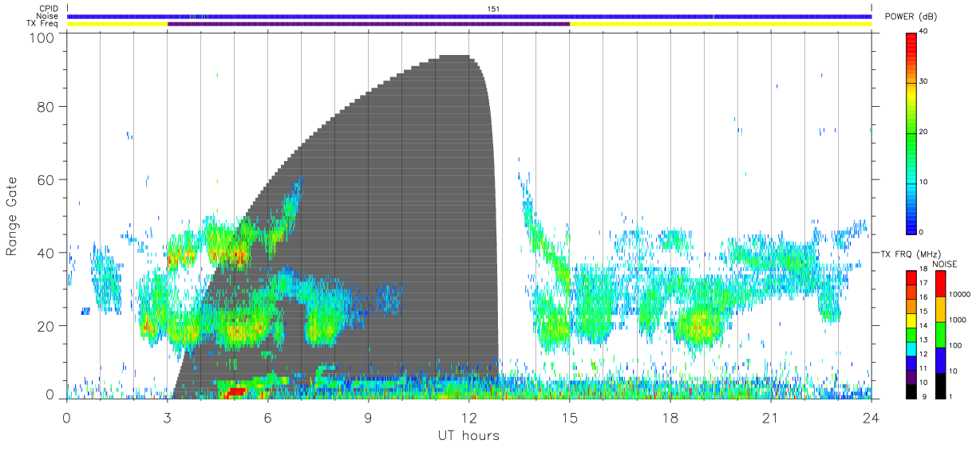Click the CPID value 151
Image resolution: width=980 pixels, height=452 pixels.
point(493,9)
